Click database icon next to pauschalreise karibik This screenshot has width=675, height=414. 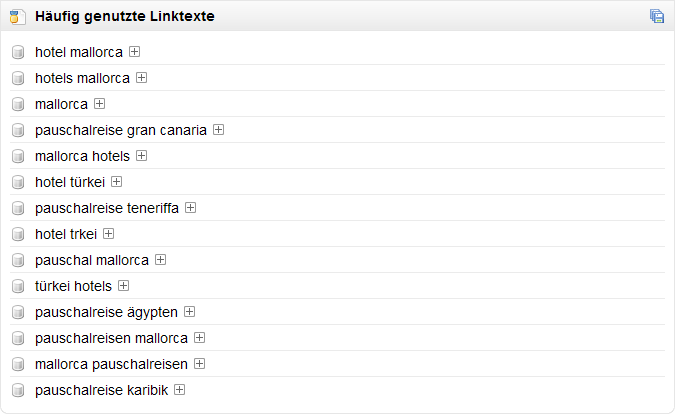point(18,390)
